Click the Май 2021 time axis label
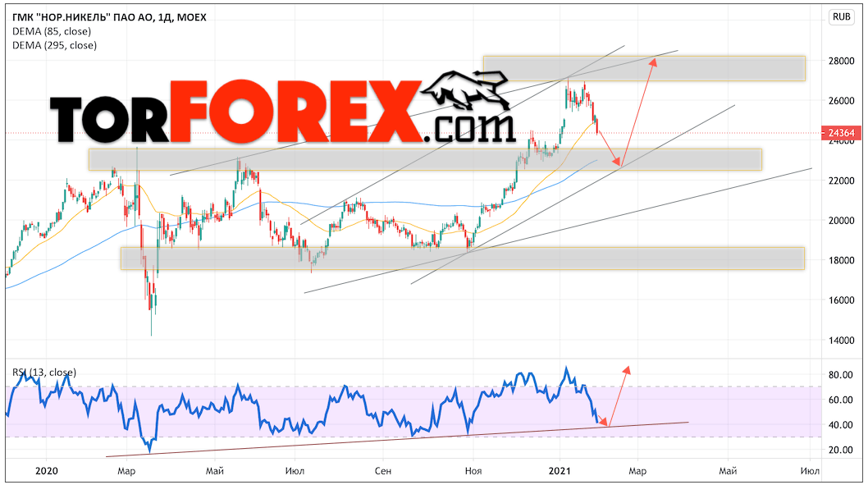This screenshot has width=868, height=485. click(728, 471)
